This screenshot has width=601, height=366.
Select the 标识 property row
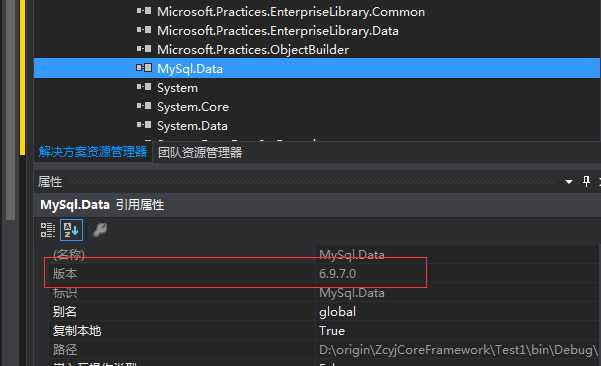322,293
